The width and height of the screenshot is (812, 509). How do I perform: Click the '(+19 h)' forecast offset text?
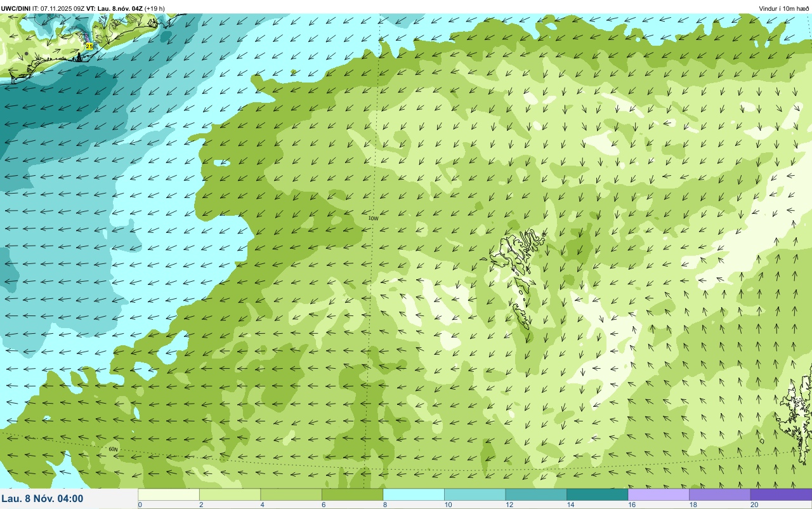(x=155, y=8)
